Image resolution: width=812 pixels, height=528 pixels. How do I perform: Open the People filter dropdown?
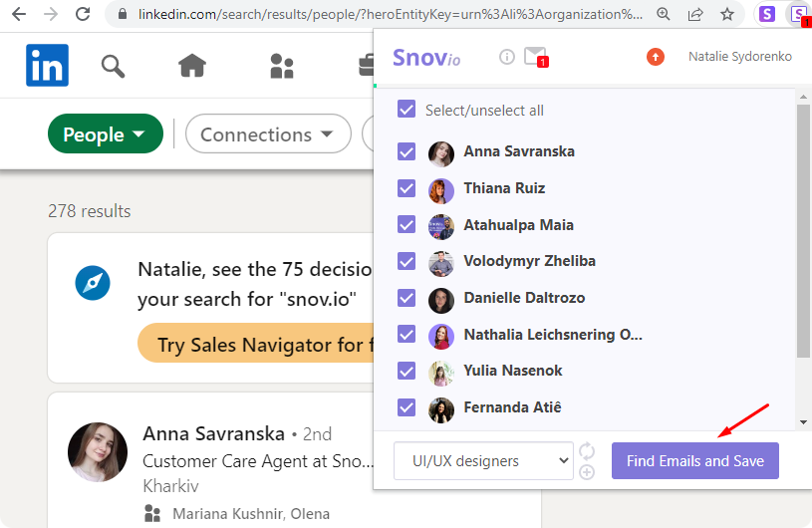[106, 134]
